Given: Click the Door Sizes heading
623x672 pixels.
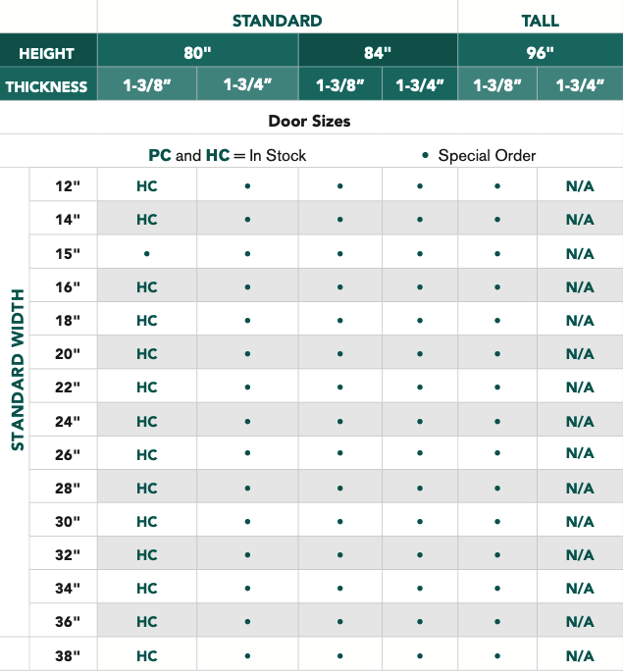Looking at the screenshot, I should [309, 122].
